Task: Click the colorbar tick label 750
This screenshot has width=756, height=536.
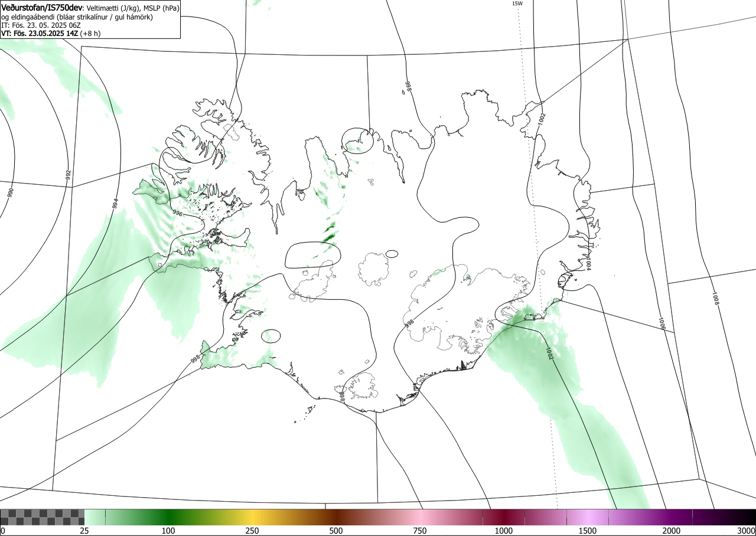Action: pos(420,531)
